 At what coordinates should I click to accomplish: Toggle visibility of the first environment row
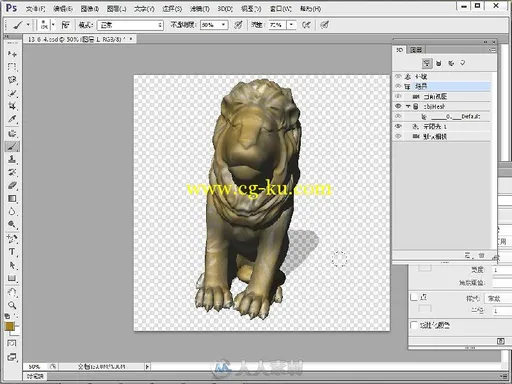[x=398, y=76]
